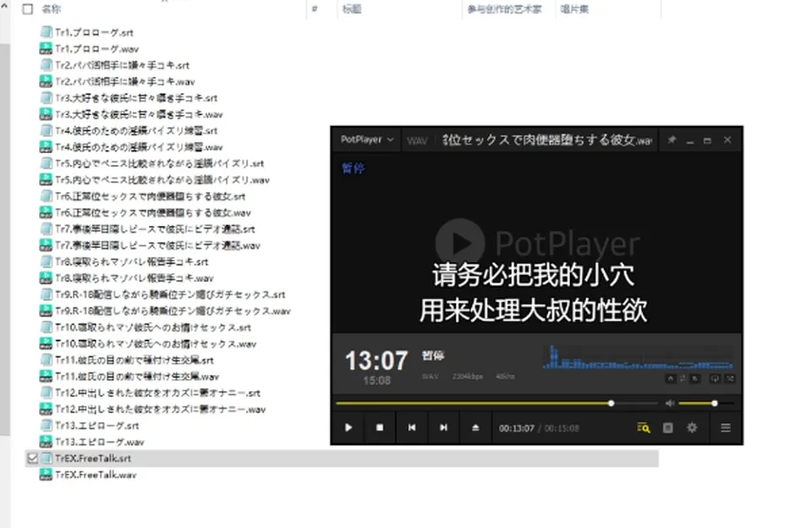Image resolution: width=812 pixels, height=528 pixels.
Task: Click the gray square control panel icon
Action: (x=668, y=427)
